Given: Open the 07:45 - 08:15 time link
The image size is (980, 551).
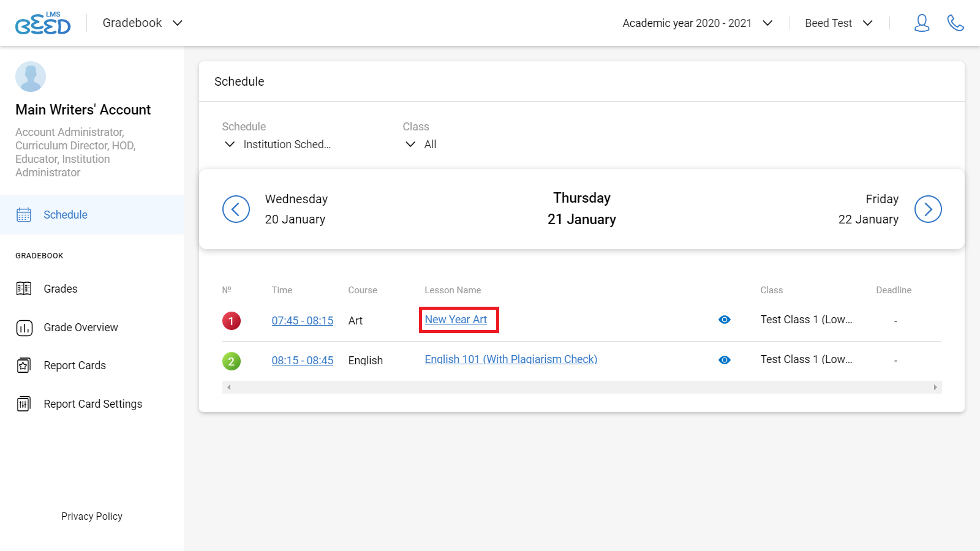Looking at the screenshot, I should tap(303, 321).
